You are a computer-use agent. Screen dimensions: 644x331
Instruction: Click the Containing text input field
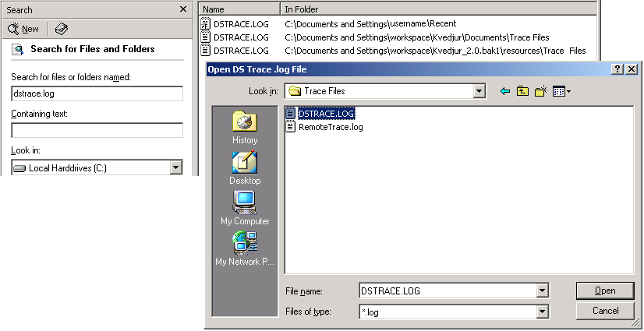point(97,130)
